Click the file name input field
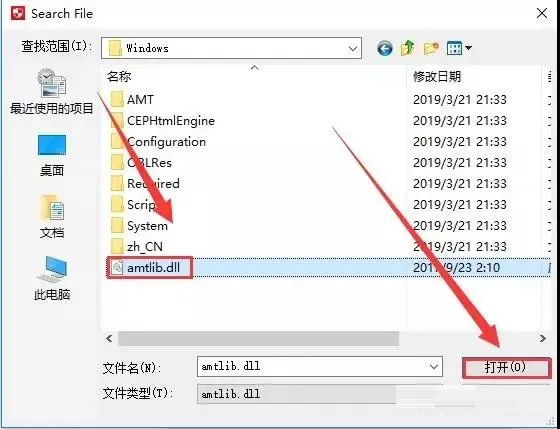The image size is (560, 429). tap(320, 366)
